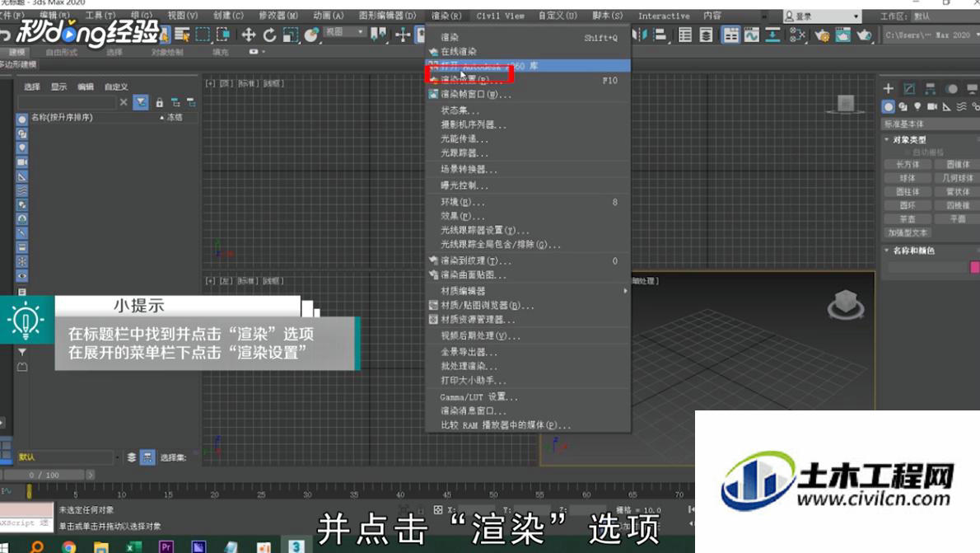Open the Modify panel icon

909,89
